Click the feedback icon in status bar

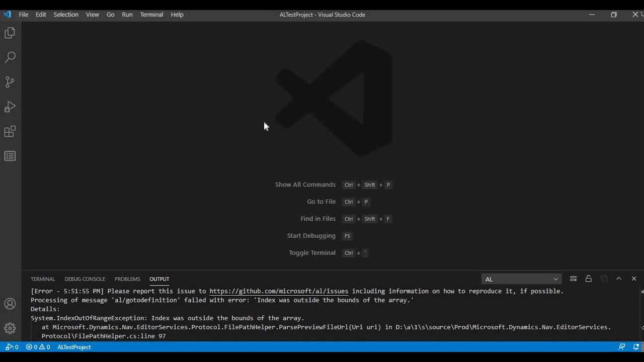tap(622, 347)
